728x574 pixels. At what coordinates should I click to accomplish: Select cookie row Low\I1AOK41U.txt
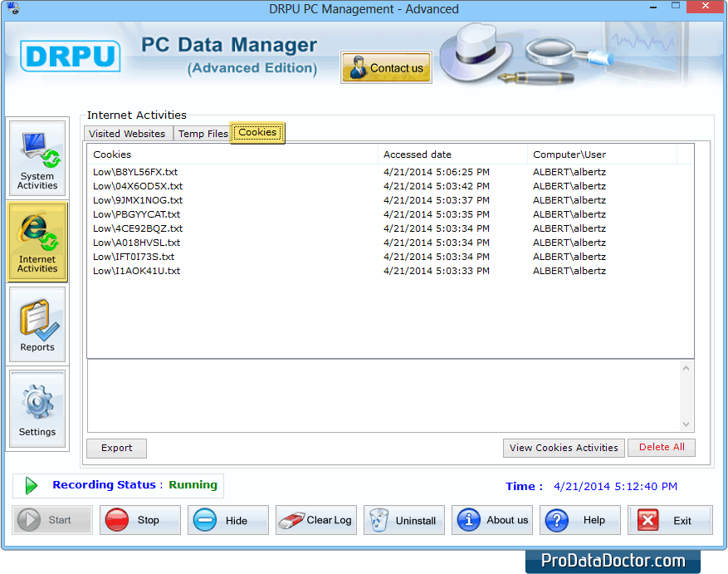[x=390, y=271]
